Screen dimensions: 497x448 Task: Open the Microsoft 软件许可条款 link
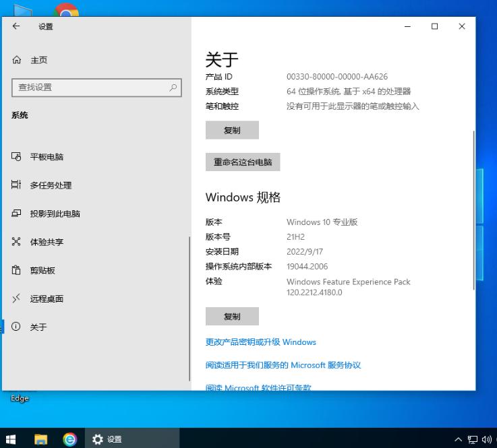258,387
